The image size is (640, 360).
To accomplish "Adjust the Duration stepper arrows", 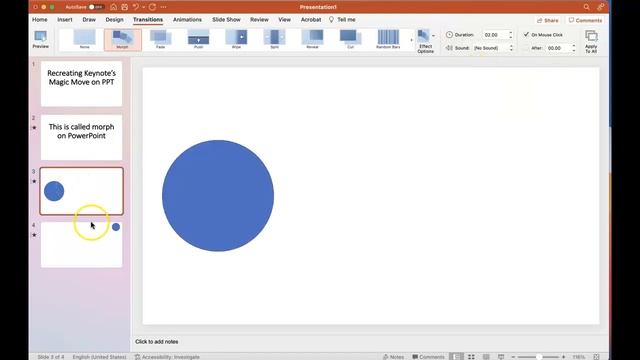I will 510,35.
